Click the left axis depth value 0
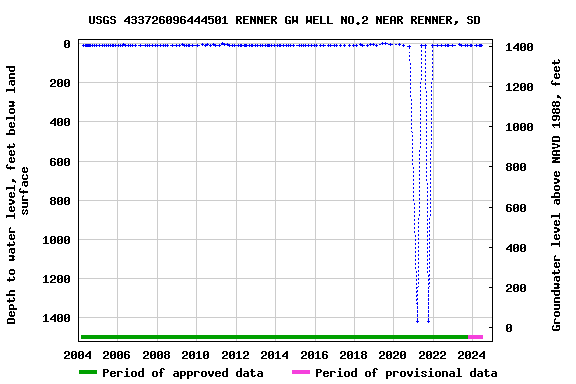This screenshot has width=576, height=384. (x=67, y=44)
